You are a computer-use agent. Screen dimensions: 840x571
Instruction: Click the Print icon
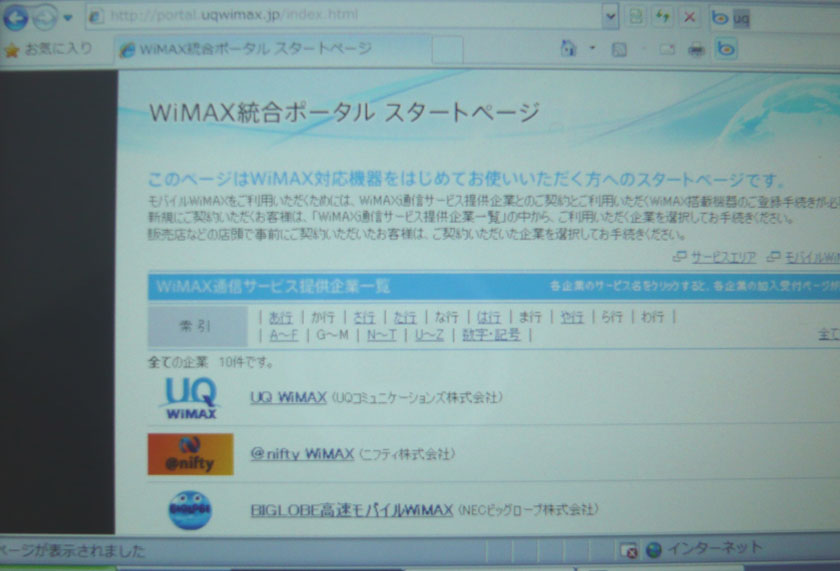point(696,50)
